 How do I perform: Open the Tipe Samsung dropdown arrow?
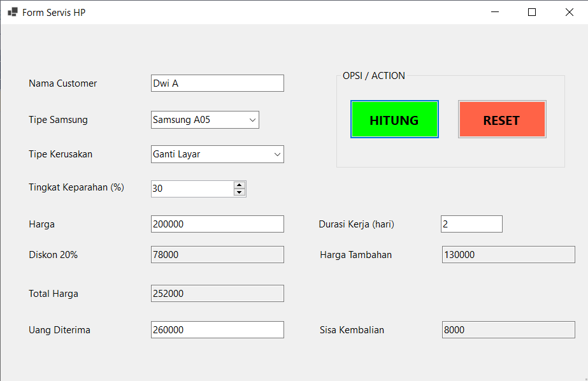point(252,120)
